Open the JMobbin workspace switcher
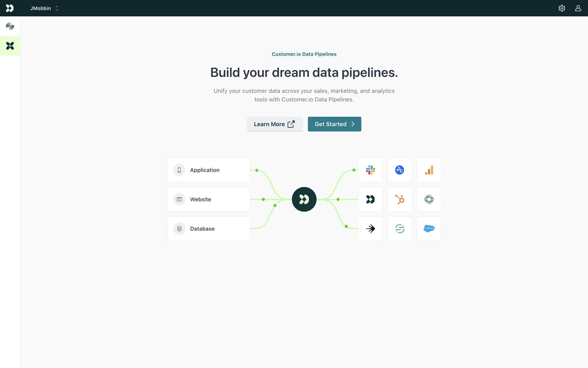Screen dimensions: 588x368 click(x=44, y=8)
